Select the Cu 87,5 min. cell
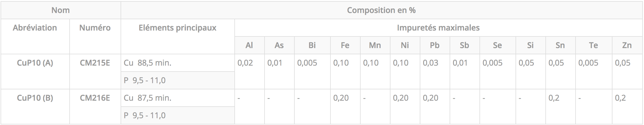Image resolution: width=644 pixels, height=125 pixels. tap(177, 98)
